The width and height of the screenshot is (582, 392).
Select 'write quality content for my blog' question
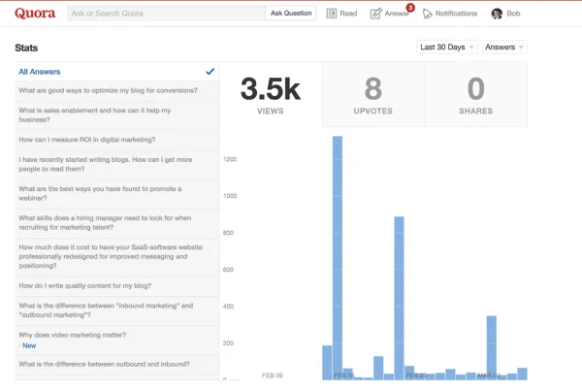pyautogui.click(x=117, y=286)
